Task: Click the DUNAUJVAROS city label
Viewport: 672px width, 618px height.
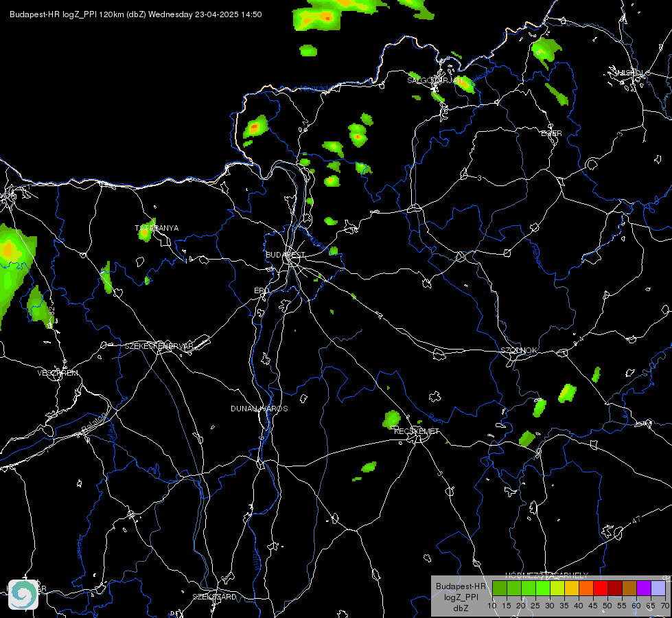Action: tap(259, 409)
